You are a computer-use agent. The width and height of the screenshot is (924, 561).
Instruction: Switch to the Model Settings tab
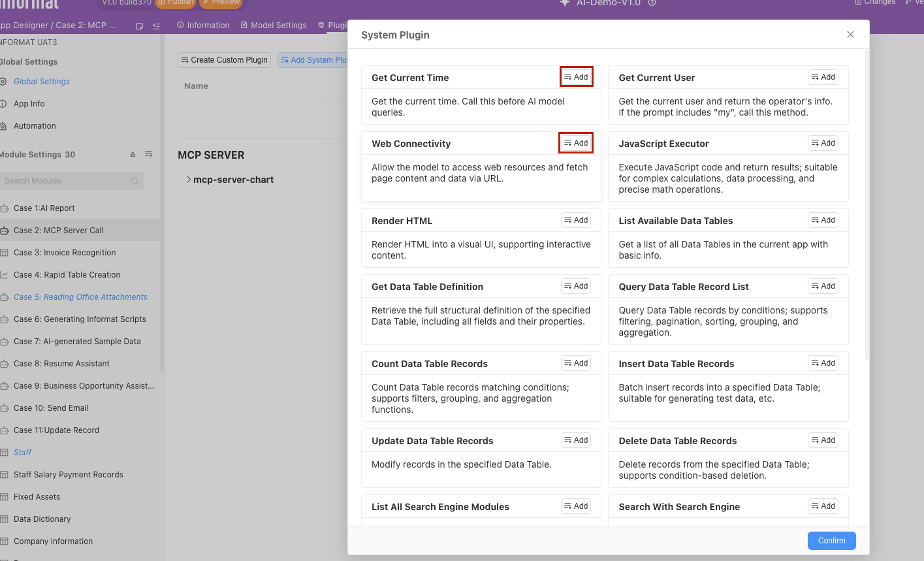(274, 25)
